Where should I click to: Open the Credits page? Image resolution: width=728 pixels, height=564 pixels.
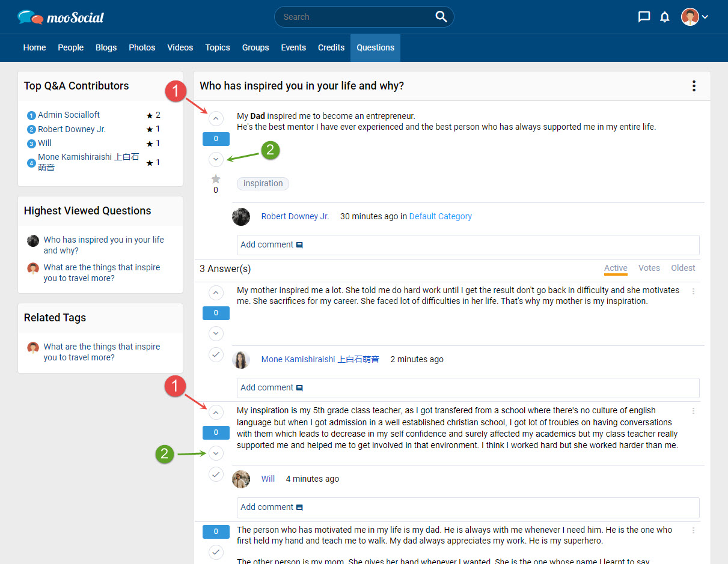[x=331, y=47]
